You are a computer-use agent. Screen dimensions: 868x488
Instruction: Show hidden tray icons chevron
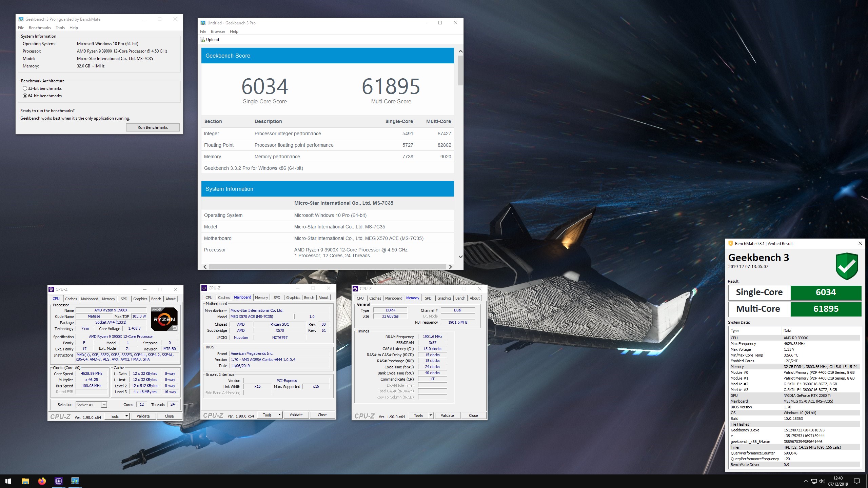806,481
